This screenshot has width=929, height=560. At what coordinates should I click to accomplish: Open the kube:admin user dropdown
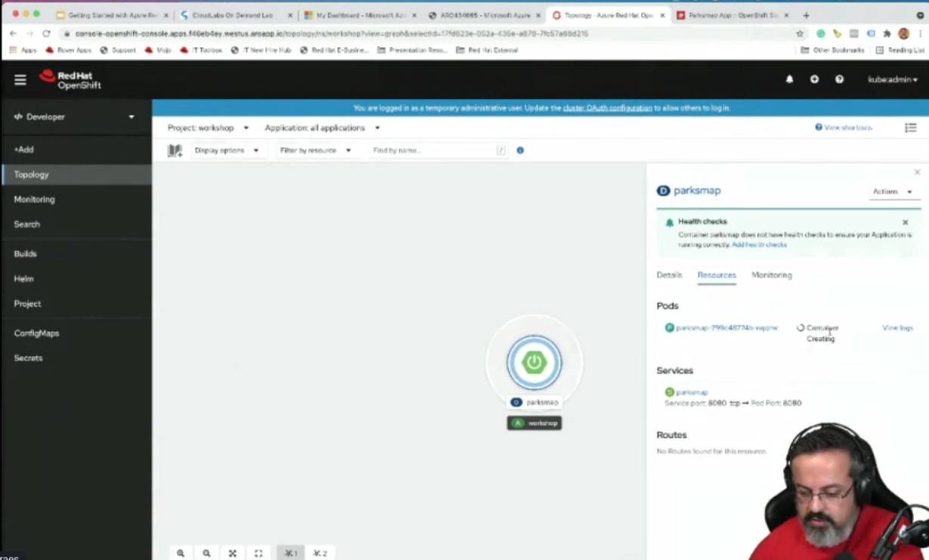[893, 79]
